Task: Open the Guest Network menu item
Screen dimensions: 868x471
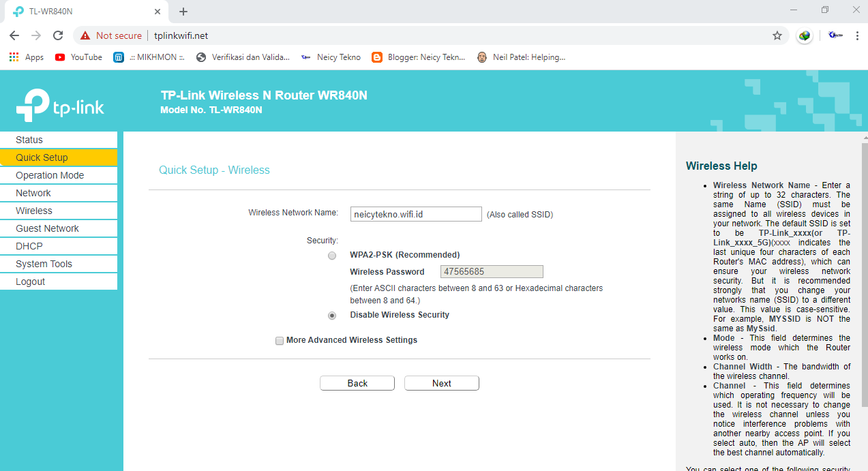Action: [x=59, y=228]
